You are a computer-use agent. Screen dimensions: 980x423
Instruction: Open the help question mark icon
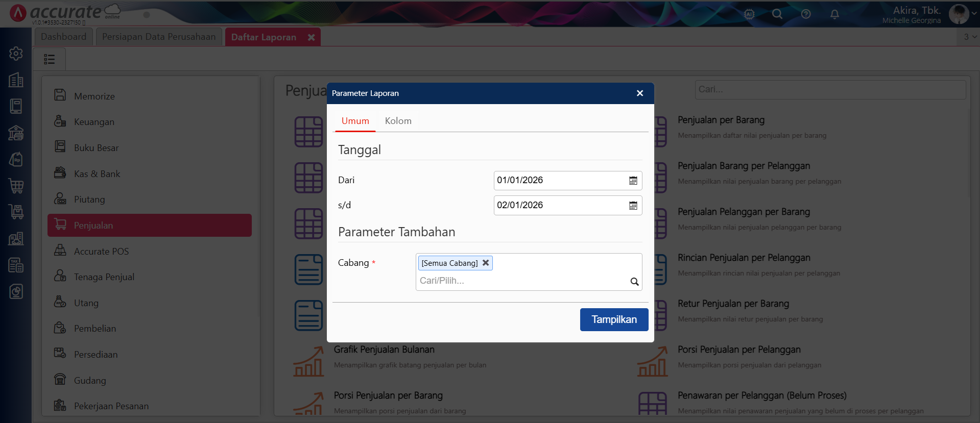806,14
